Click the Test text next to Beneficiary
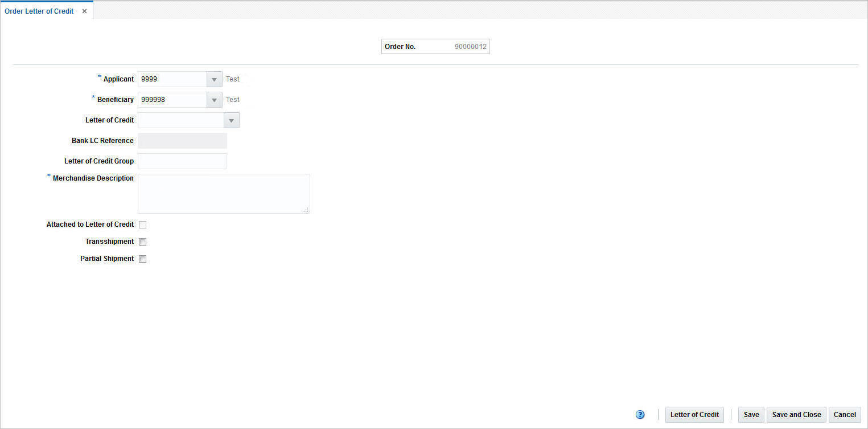The width and height of the screenshot is (868, 429). coord(233,100)
